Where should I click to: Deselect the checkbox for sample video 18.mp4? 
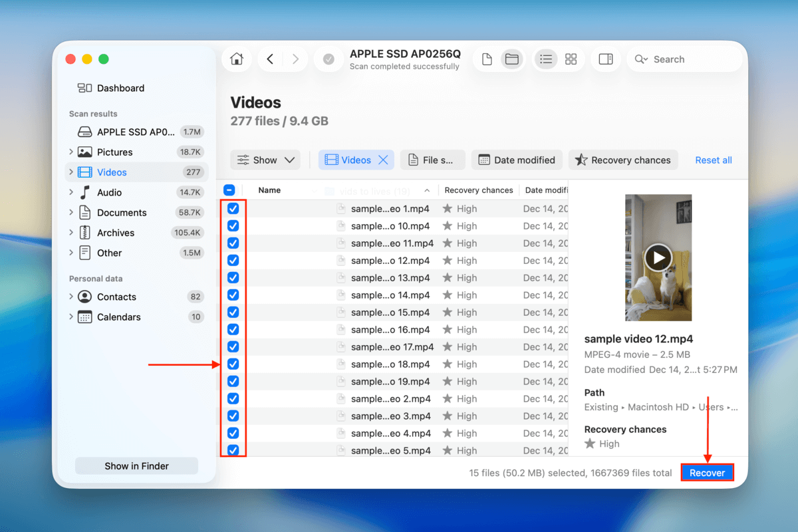pos(233,364)
